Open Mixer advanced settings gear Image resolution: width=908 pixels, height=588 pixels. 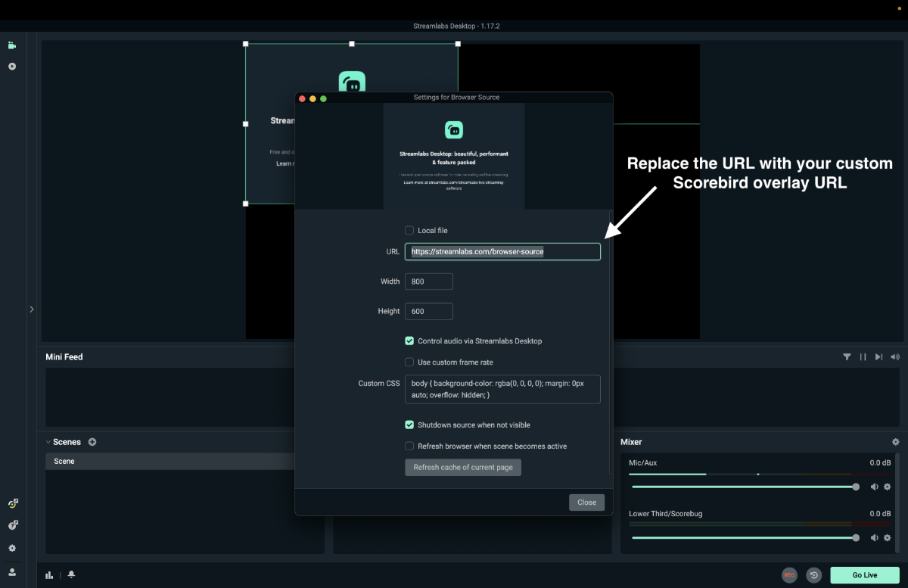click(x=896, y=442)
